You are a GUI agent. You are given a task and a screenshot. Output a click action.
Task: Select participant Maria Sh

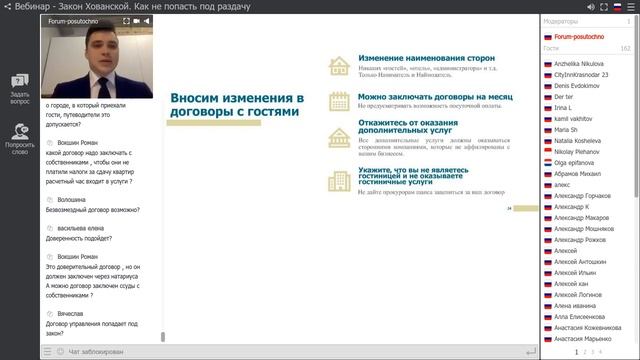tap(566, 130)
